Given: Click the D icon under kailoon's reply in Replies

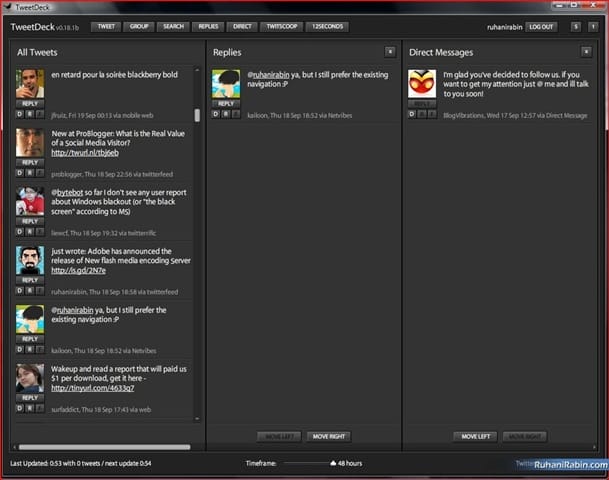Looking at the screenshot, I should click(x=215, y=115).
